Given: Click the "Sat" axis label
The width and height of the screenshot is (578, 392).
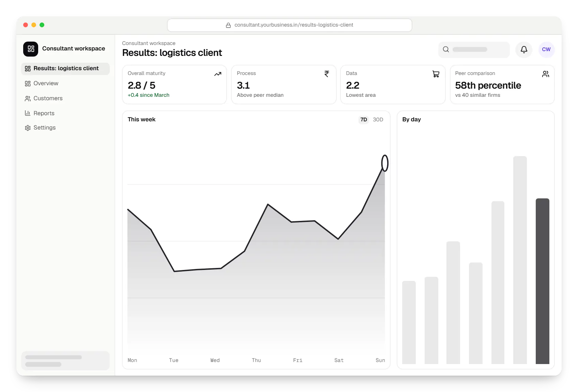Looking at the screenshot, I should (x=339, y=360).
